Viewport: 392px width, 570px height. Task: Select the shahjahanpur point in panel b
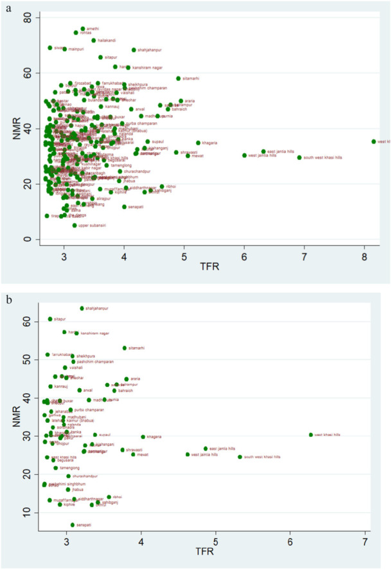[82, 308]
